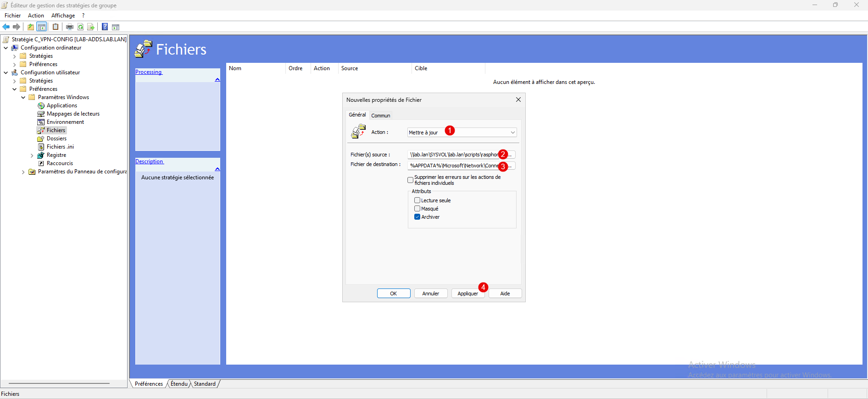868x399 pixels.
Task: Open help with the blue question-mark icon
Action: (x=105, y=27)
